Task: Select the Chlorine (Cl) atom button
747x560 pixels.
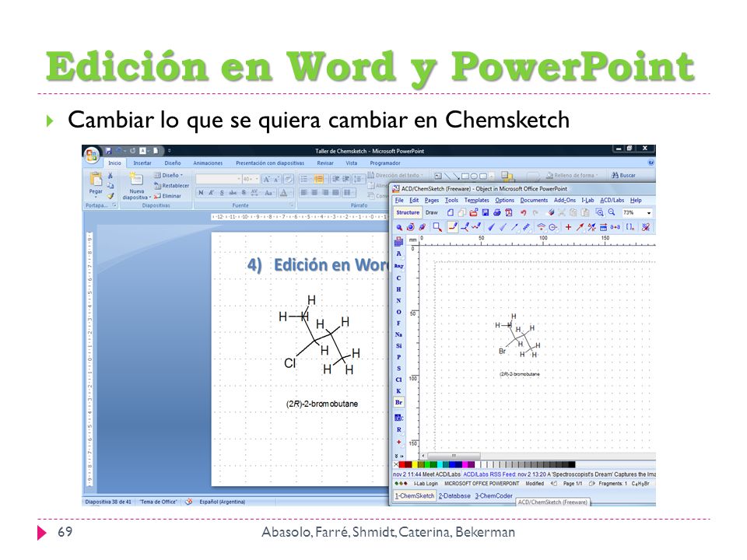Action: click(398, 380)
